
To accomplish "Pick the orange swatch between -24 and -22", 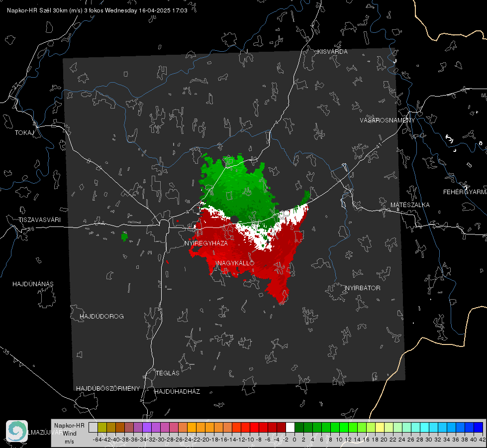I will tap(192, 428).
